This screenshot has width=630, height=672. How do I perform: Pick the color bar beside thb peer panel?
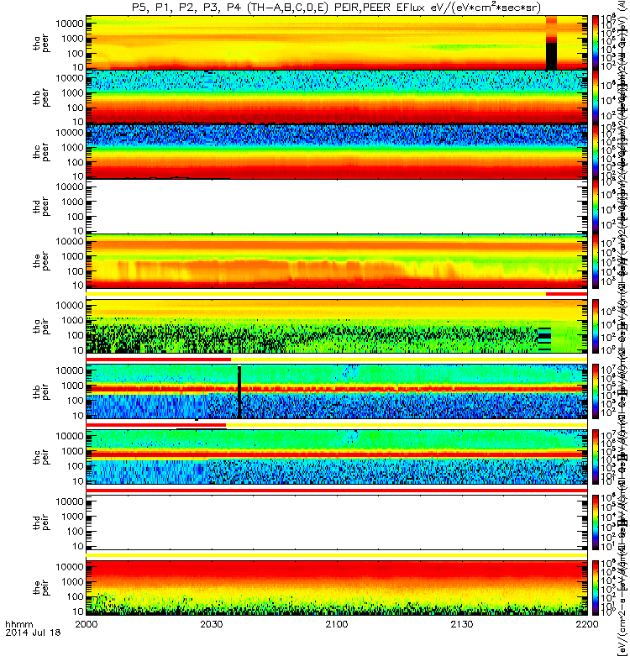[596, 97]
